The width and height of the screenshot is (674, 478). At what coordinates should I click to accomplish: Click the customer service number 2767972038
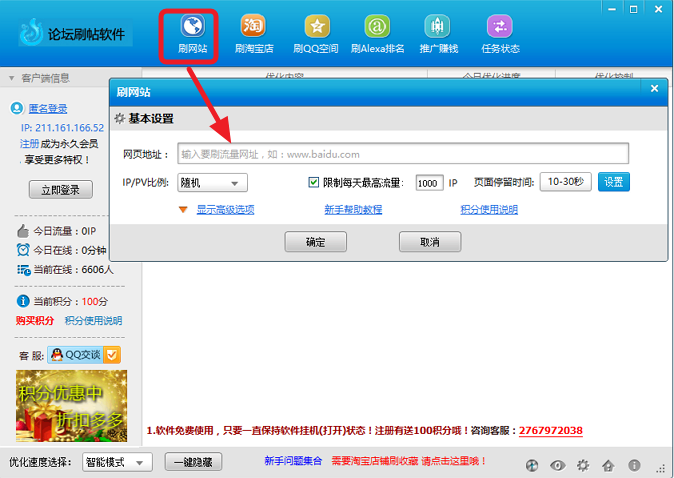click(551, 430)
